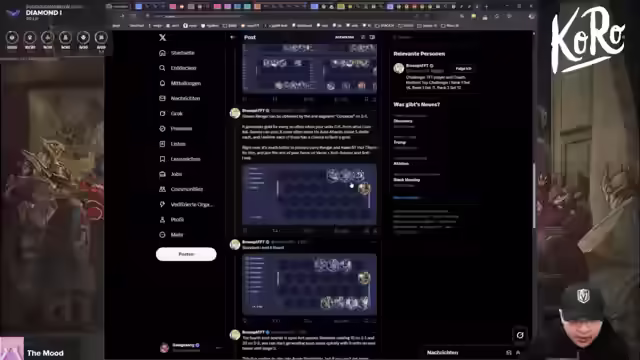Open the board image in the top post
The width and height of the screenshot is (640, 360).
(309, 69)
